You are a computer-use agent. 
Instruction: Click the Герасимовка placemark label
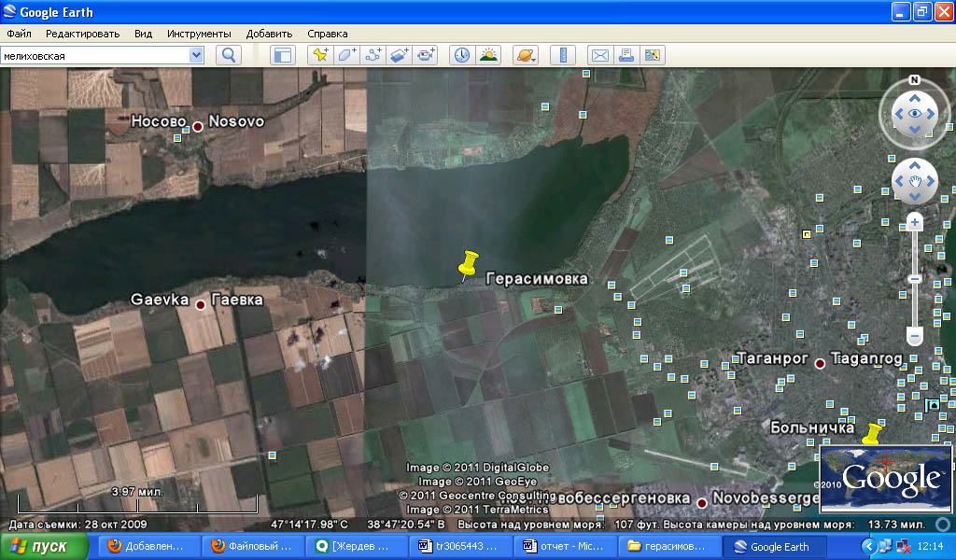(x=537, y=279)
